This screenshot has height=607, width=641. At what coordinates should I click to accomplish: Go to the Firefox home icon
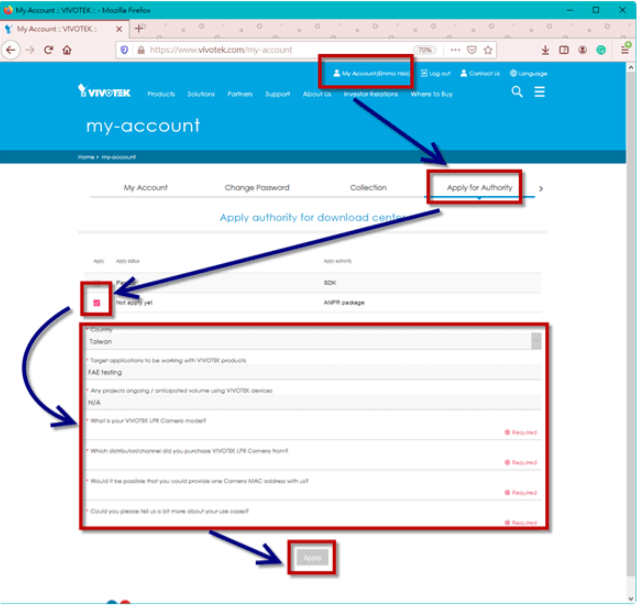pos(72,49)
